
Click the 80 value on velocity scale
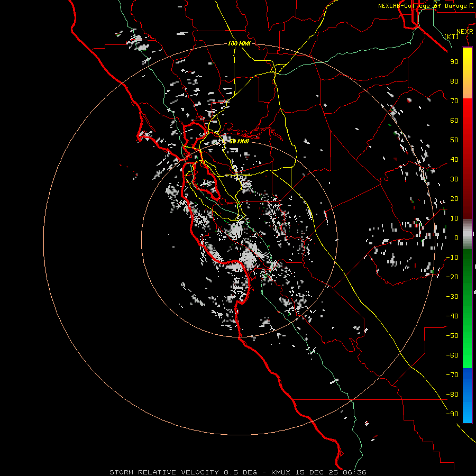coord(454,81)
